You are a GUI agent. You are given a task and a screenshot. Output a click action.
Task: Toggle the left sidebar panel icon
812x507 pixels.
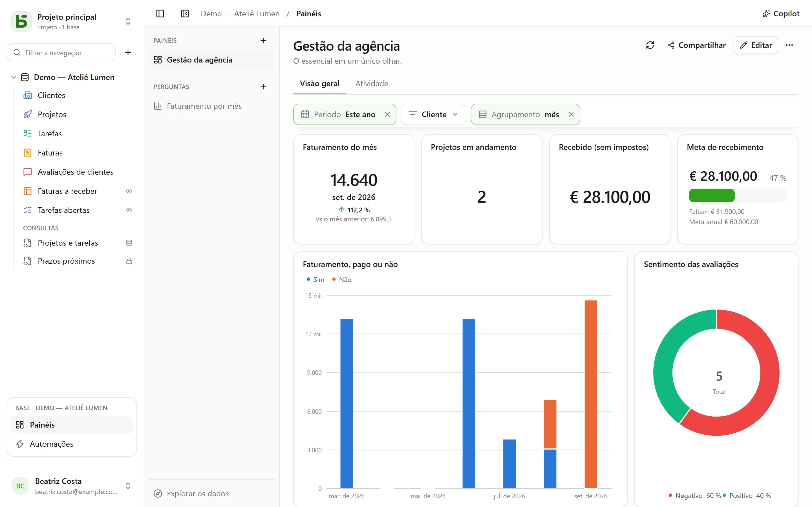click(160, 14)
